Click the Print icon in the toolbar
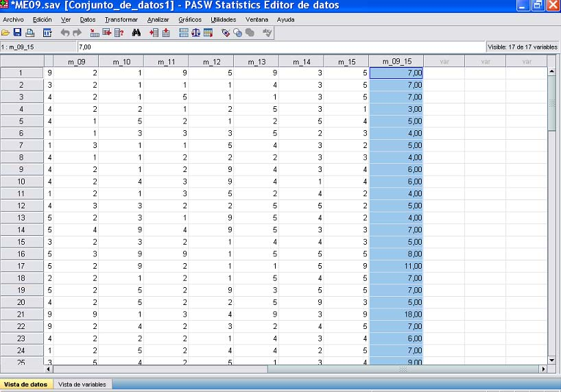Viewport: 561px width, 392px height. coord(29,32)
